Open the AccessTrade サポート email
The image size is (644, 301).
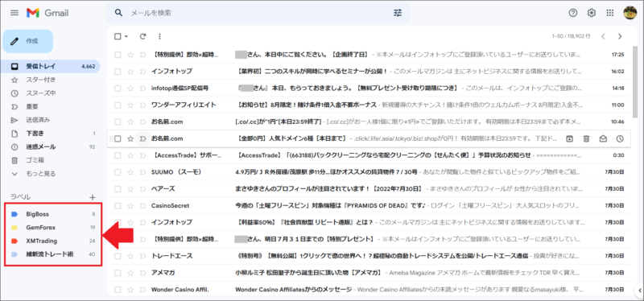[369, 155]
